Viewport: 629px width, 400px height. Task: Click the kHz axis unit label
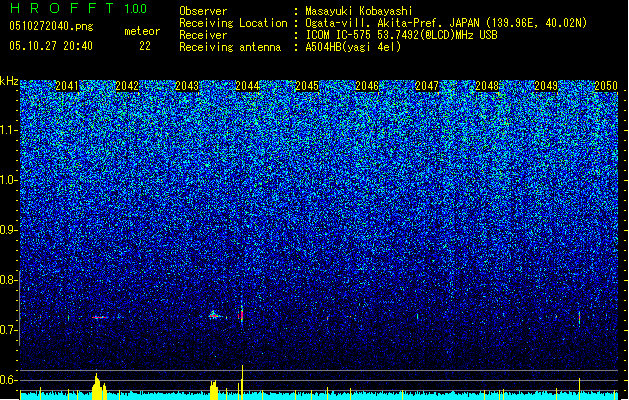[9, 81]
